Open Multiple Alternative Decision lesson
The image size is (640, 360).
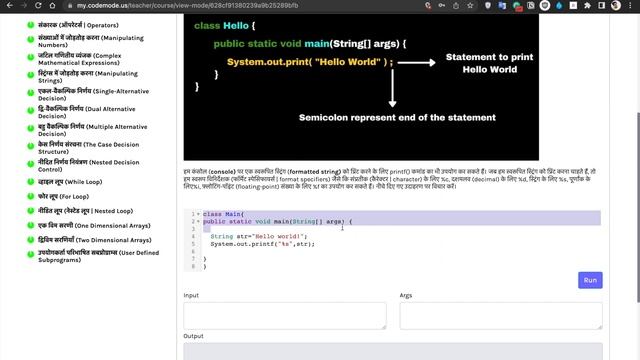[93, 130]
